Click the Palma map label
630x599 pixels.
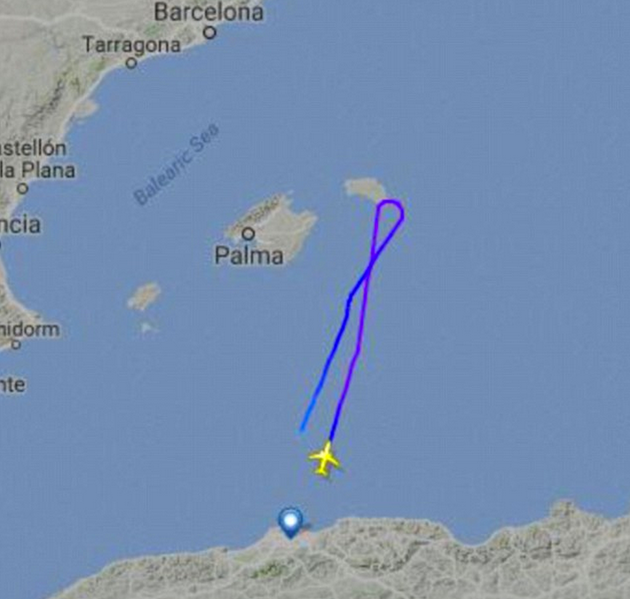pos(249,256)
